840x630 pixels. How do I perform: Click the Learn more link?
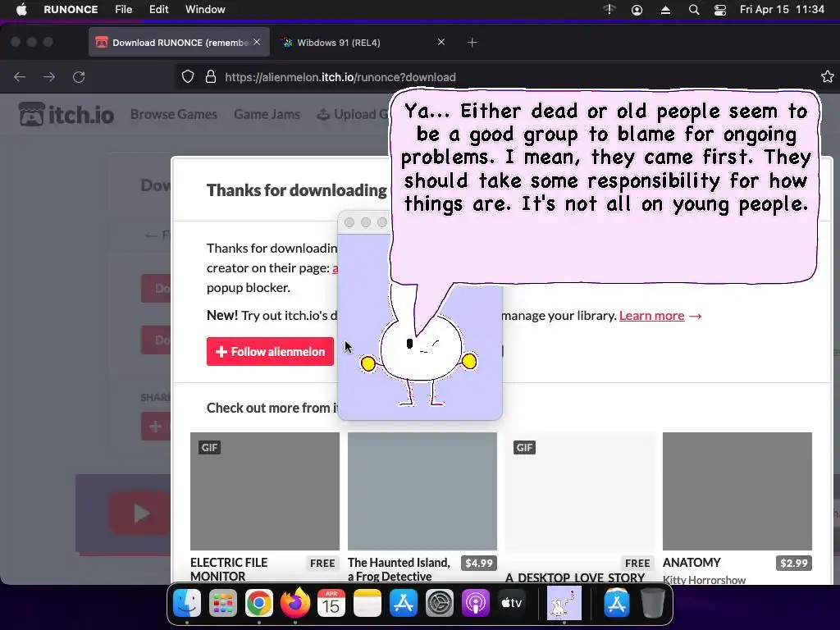click(651, 316)
